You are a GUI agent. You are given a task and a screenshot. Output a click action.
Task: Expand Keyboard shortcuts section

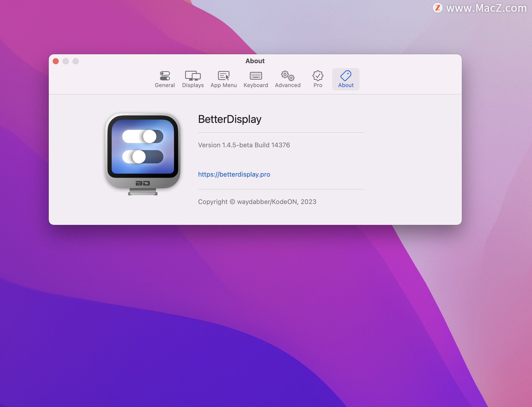coord(255,79)
